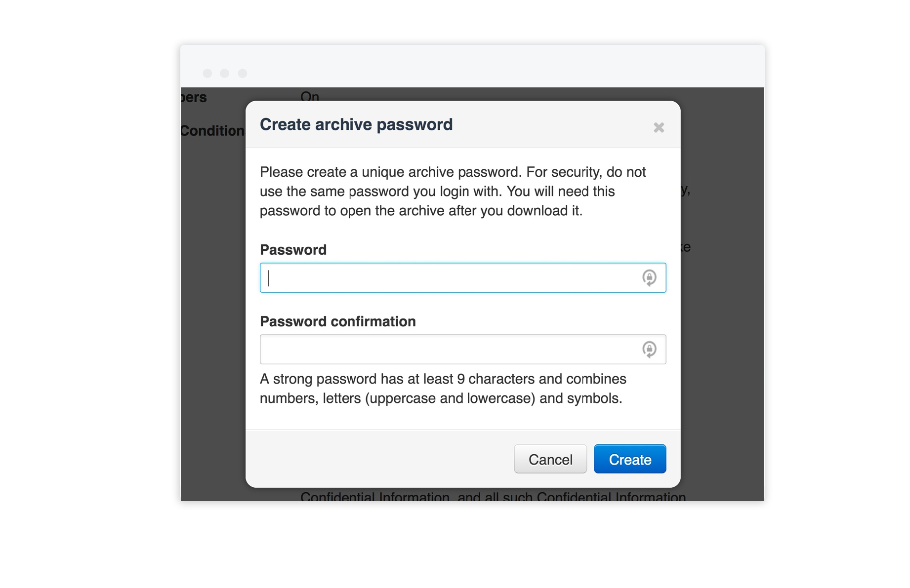Click the dimmed On text behind dialog
The height and width of the screenshot is (588, 910).
(x=310, y=95)
